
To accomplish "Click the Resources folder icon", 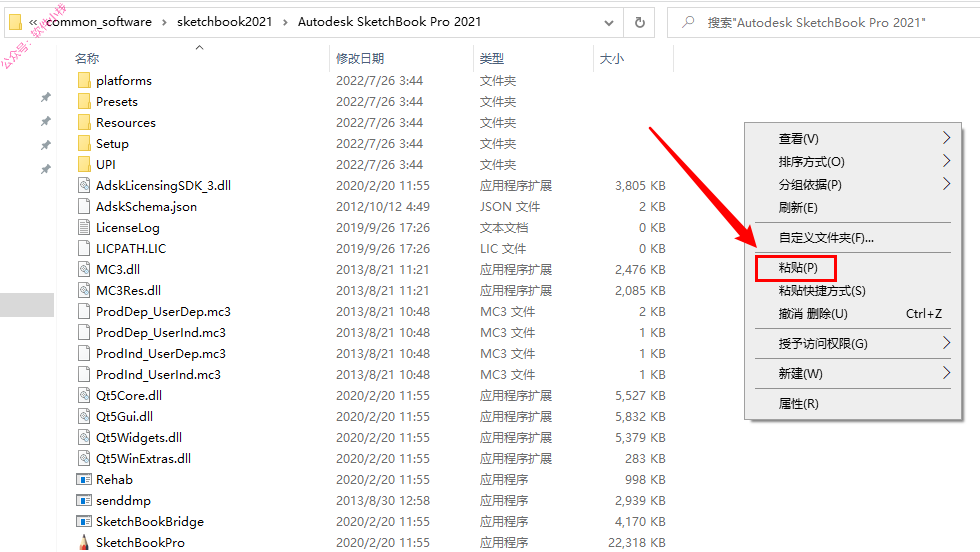I will click(x=84, y=123).
